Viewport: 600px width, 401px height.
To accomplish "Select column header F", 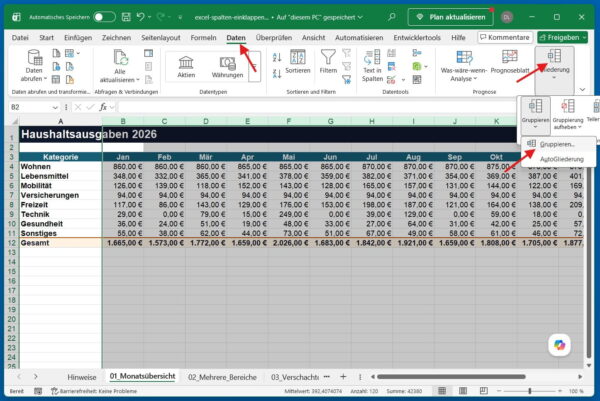I will (289, 121).
